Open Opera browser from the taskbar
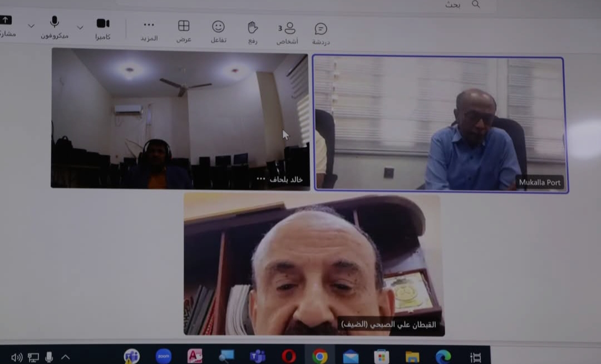 (288, 356)
